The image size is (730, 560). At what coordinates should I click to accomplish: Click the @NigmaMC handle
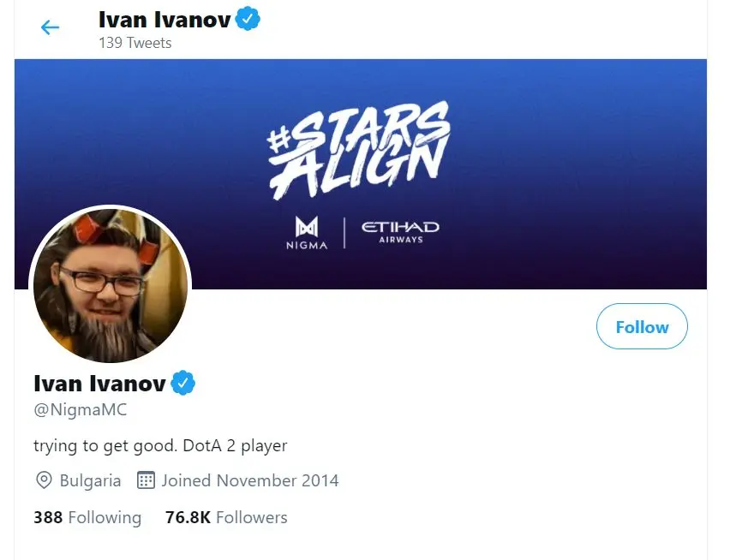[x=81, y=409]
